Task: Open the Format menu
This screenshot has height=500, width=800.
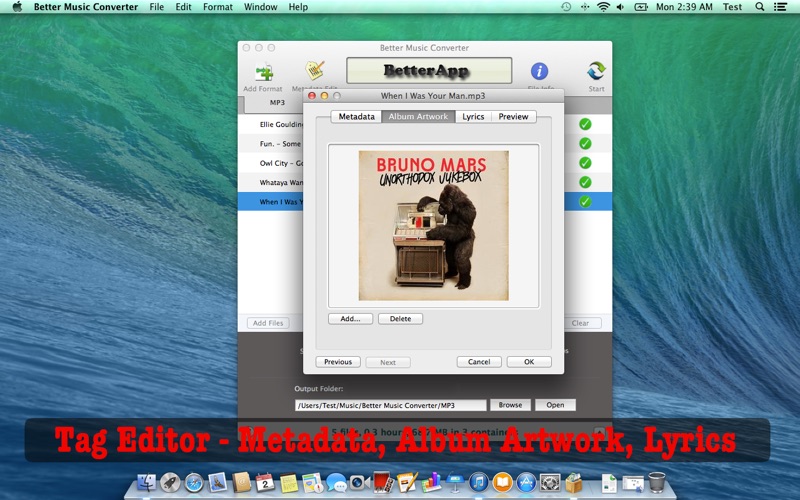Action: tap(218, 7)
